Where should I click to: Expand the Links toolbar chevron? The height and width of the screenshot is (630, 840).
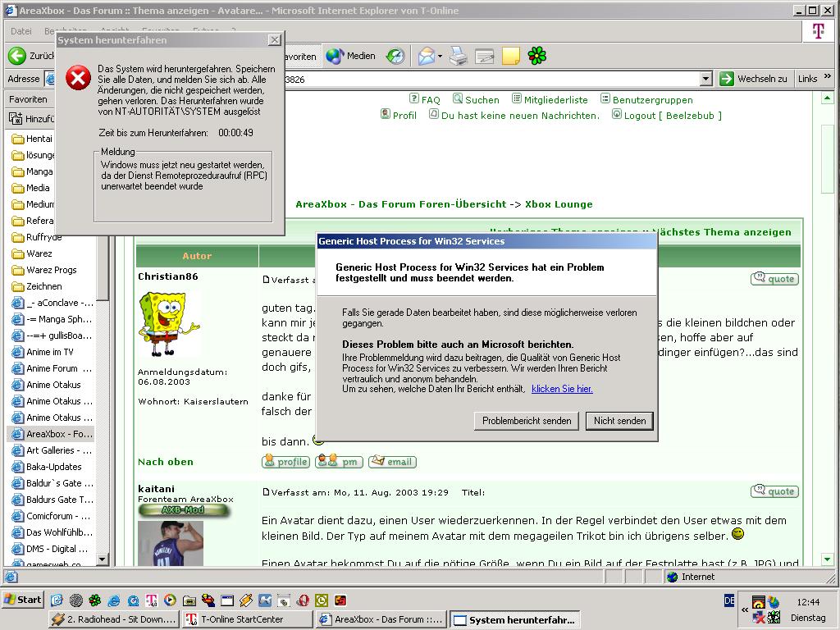(827, 78)
